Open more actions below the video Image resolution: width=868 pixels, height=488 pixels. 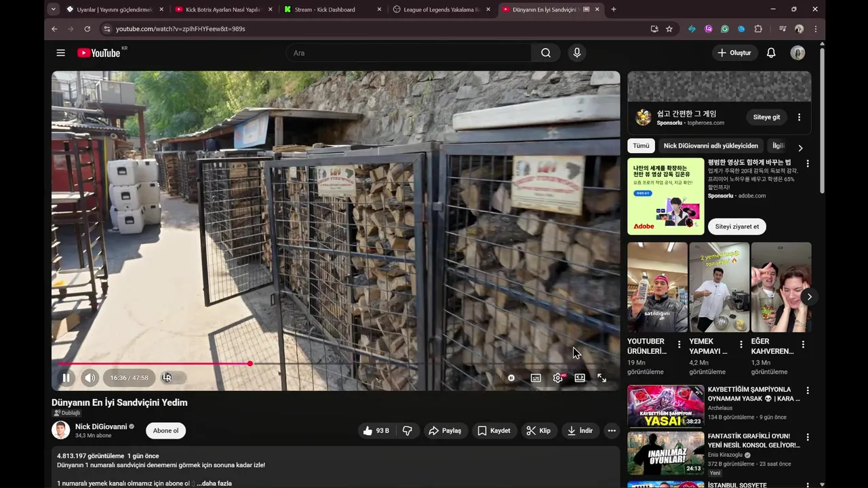pyautogui.click(x=612, y=430)
